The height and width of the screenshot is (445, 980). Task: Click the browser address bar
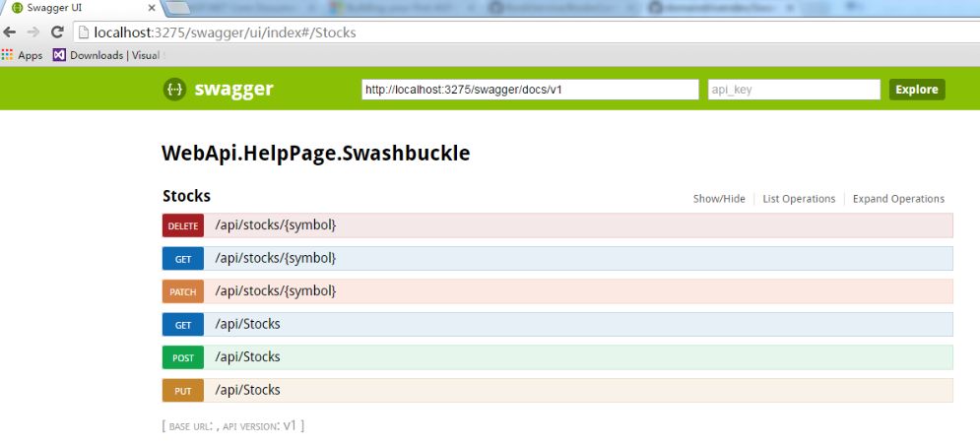(x=525, y=32)
